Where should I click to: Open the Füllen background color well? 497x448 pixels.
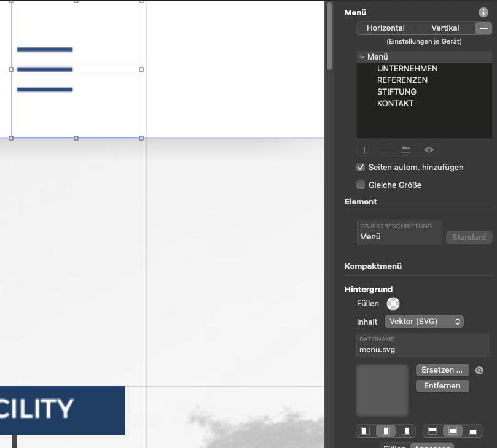tap(393, 304)
